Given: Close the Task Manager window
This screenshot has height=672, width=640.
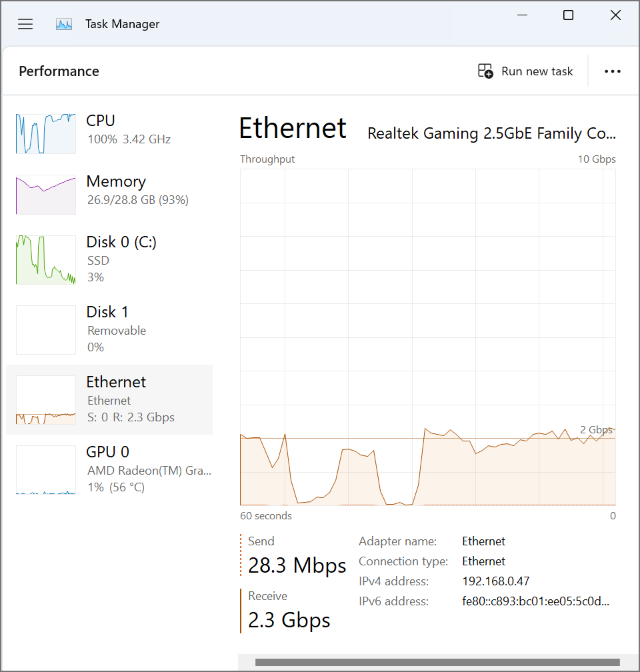Looking at the screenshot, I should tap(615, 15).
